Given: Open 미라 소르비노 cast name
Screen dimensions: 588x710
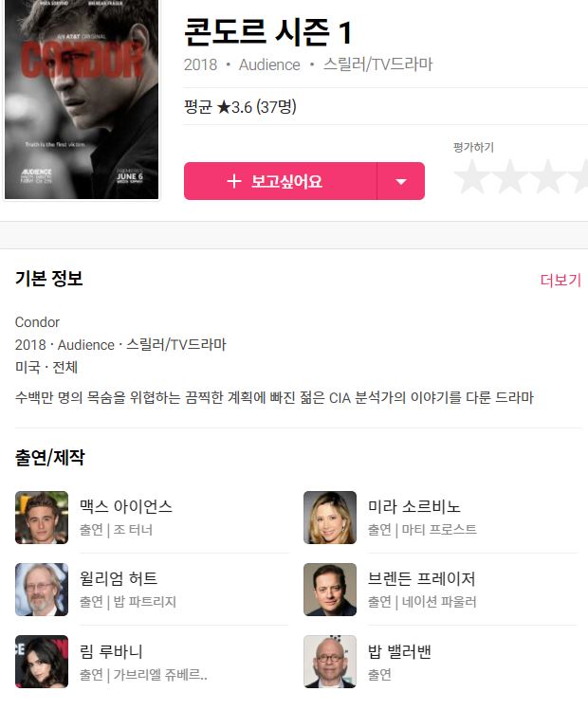Looking at the screenshot, I should point(414,506).
